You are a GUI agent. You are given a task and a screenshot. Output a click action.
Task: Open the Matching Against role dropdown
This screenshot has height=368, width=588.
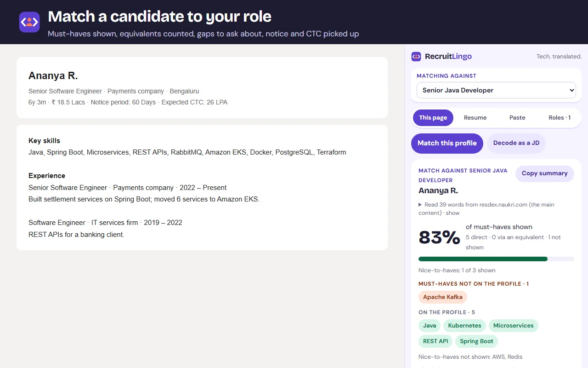pos(496,90)
